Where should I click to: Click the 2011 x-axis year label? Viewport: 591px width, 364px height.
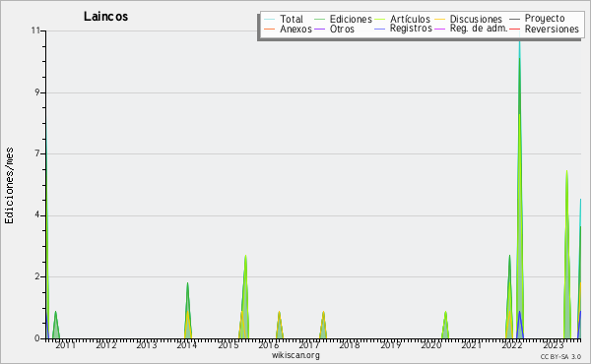point(65,344)
